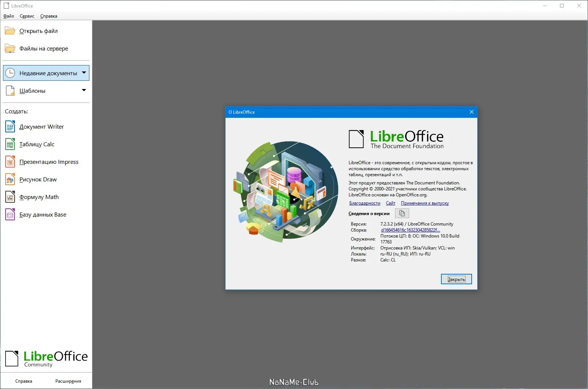Expand the Шаблоны dropdown arrow

(x=84, y=90)
